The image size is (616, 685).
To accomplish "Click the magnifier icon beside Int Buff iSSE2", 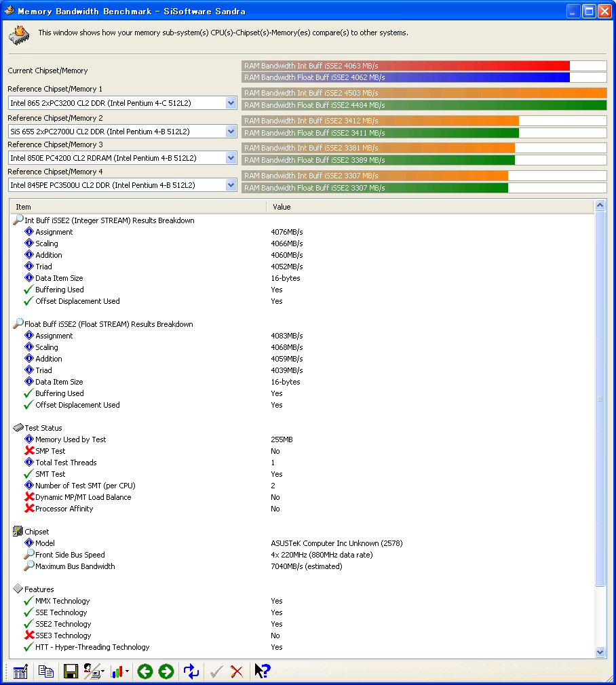I will coord(18,220).
